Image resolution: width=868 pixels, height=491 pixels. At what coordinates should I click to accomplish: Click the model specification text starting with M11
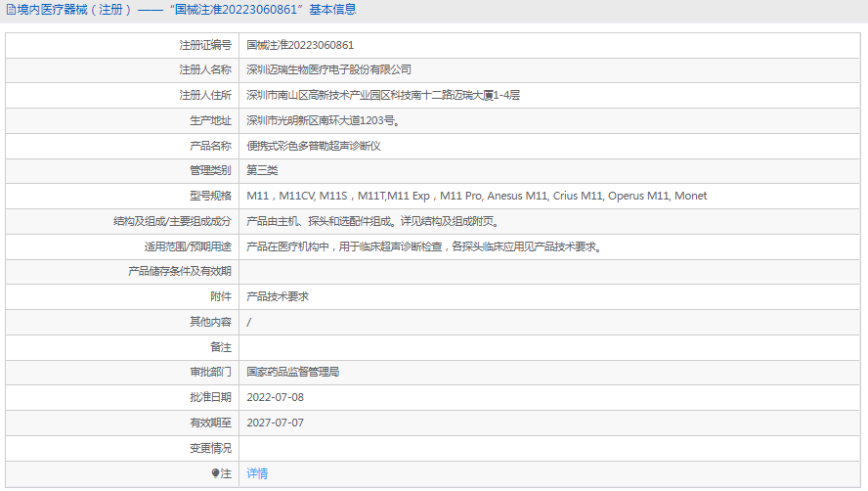click(x=477, y=197)
